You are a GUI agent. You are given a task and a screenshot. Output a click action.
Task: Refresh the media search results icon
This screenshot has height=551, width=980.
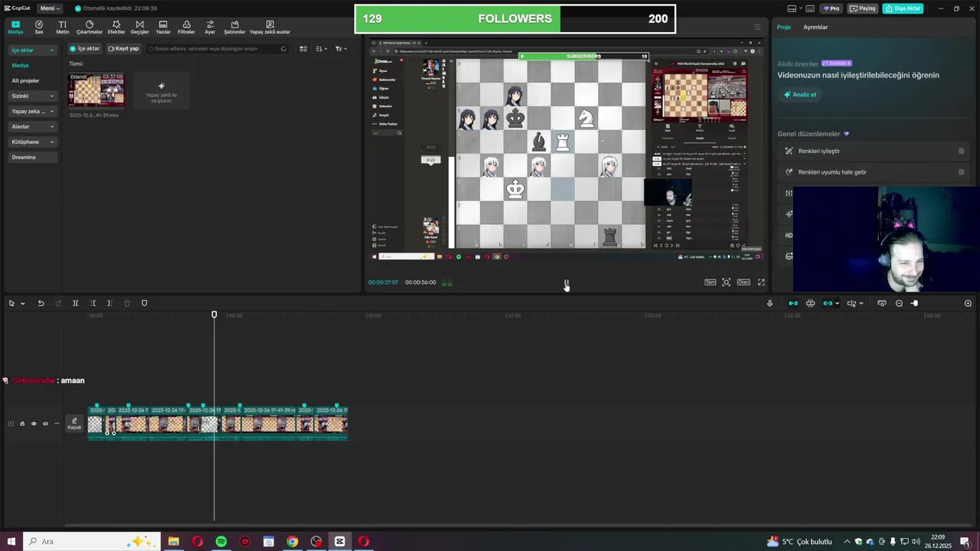[x=283, y=48]
